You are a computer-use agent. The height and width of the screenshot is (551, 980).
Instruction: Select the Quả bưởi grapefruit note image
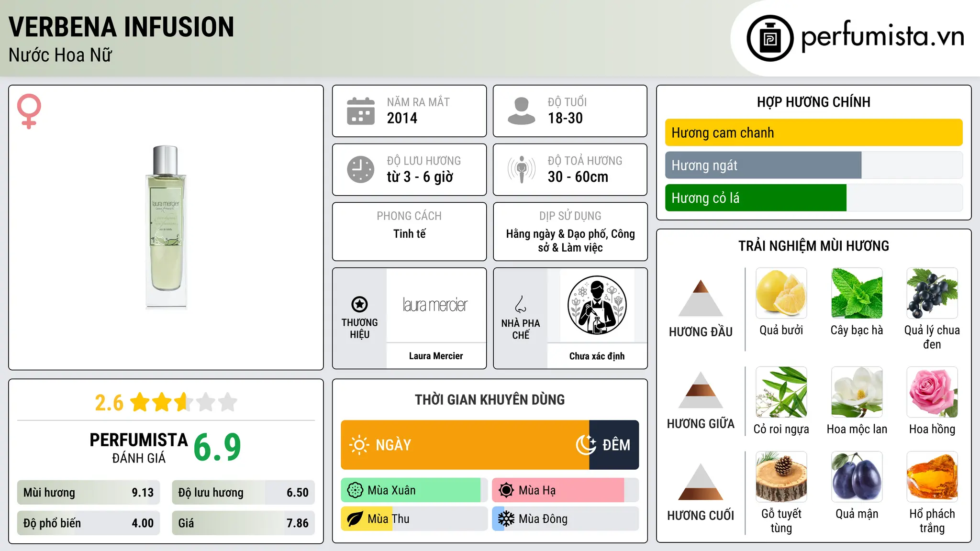(781, 293)
